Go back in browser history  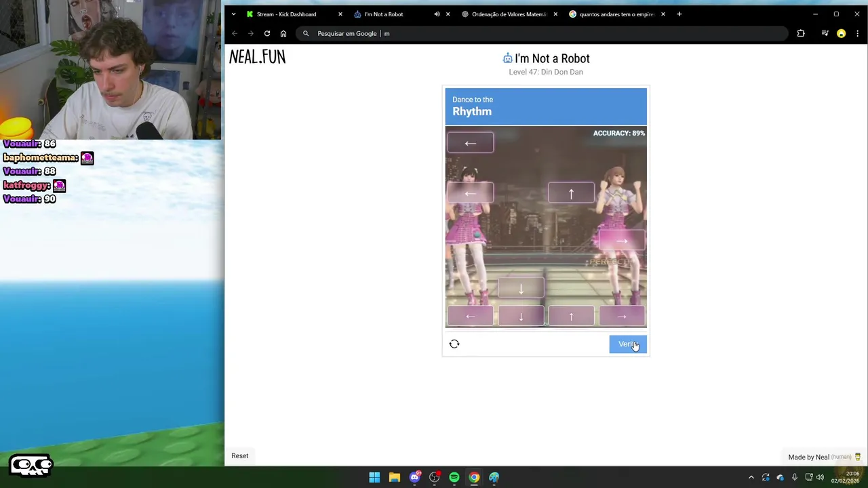pos(235,33)
